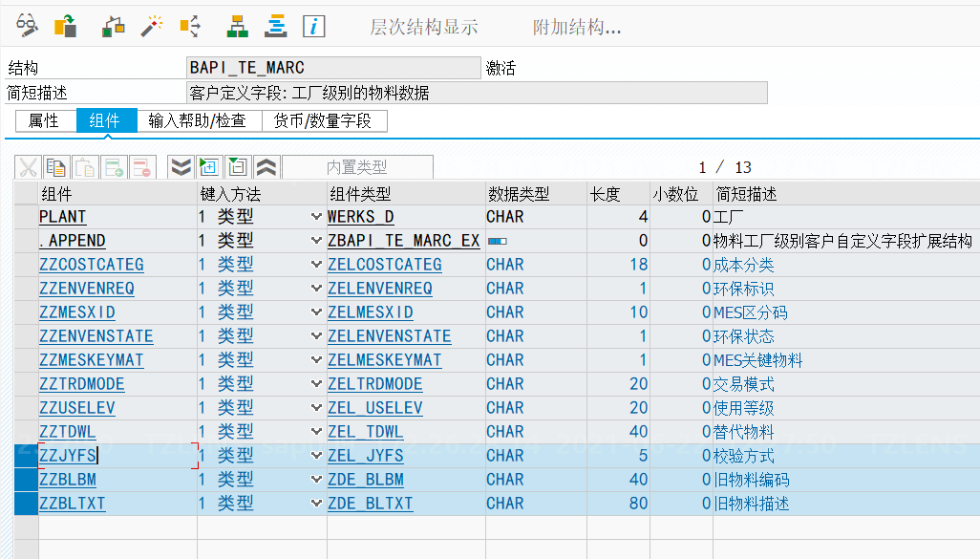The width and height of the screenshot is (980, 559).
Task: Open the type dropdown on the ZZJYFS row
Action: tap(317, 456)
